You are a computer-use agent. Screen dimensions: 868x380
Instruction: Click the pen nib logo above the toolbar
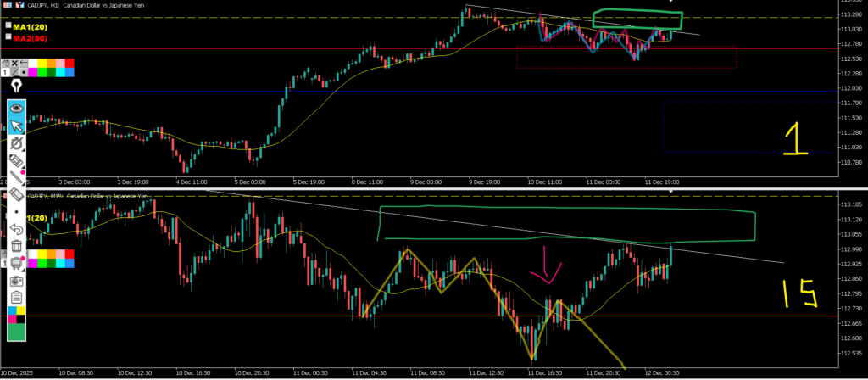click(17, 86)
